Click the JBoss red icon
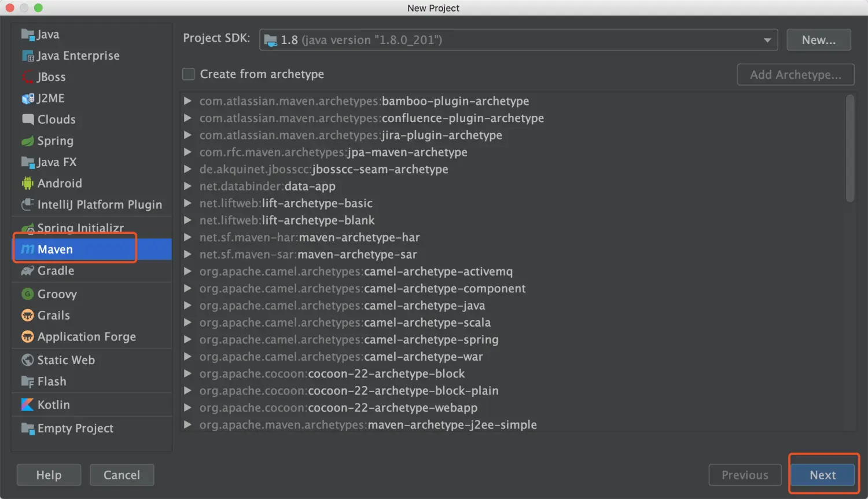Viewport: 868px width, 499px height. pyautogui.click(x=28, y=77)
